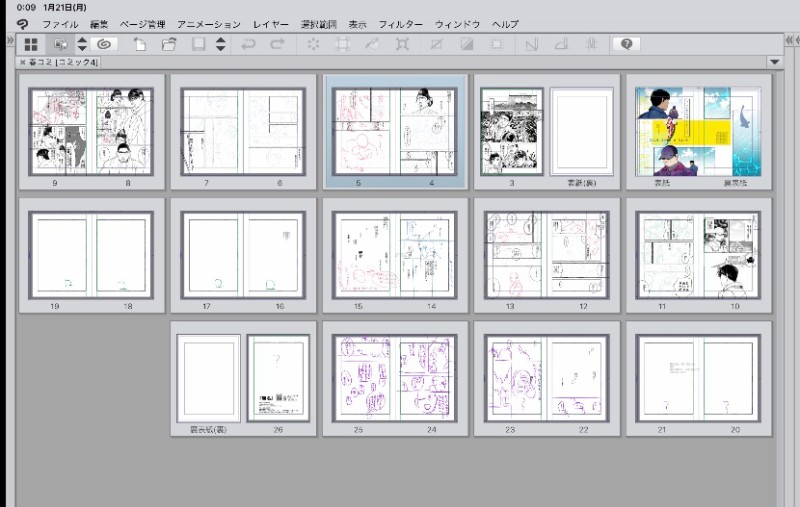Select spread thumbnail of pages 23 and 22
Screen dimensions: 800x507
(x=547, y=378)
